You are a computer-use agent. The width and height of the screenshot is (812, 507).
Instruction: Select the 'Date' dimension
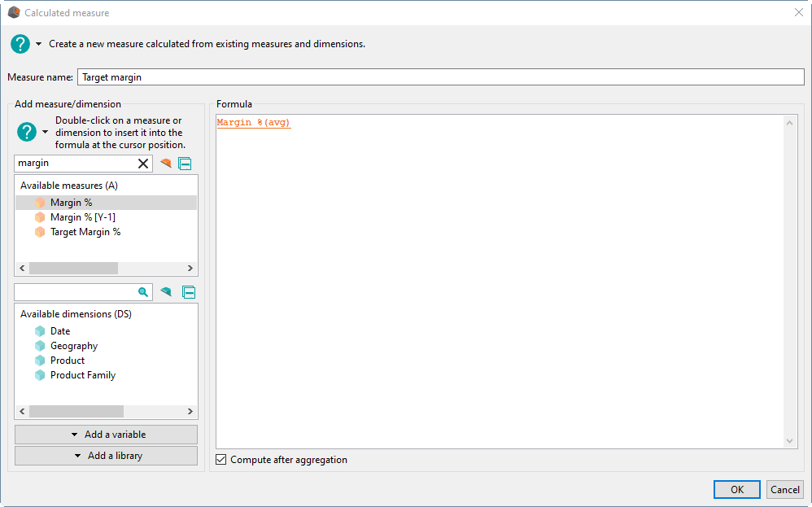coord(60,331)
